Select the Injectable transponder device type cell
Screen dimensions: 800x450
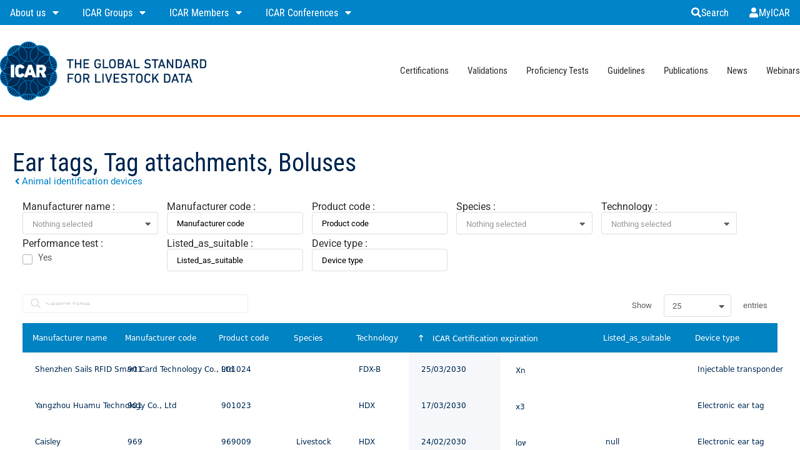tap(740, 369)
